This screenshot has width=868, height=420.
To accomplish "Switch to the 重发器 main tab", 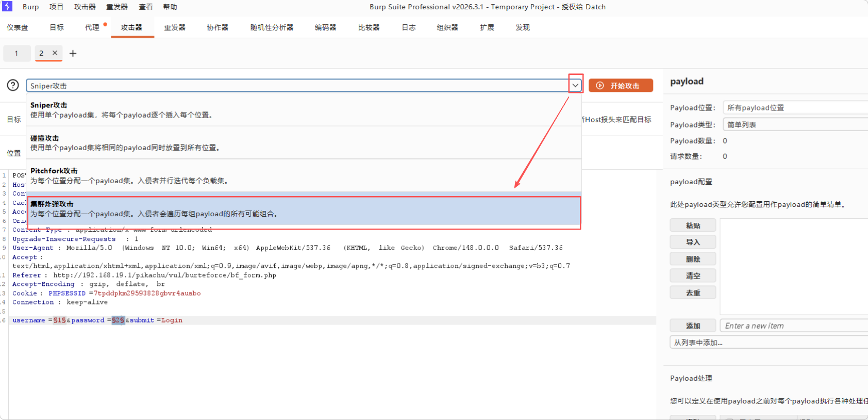I will coord(175,27).
